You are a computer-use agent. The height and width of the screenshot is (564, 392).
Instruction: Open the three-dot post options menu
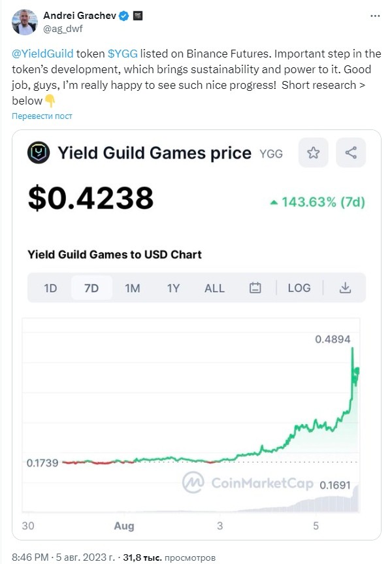pyautogui.click(x=375, y=16)
